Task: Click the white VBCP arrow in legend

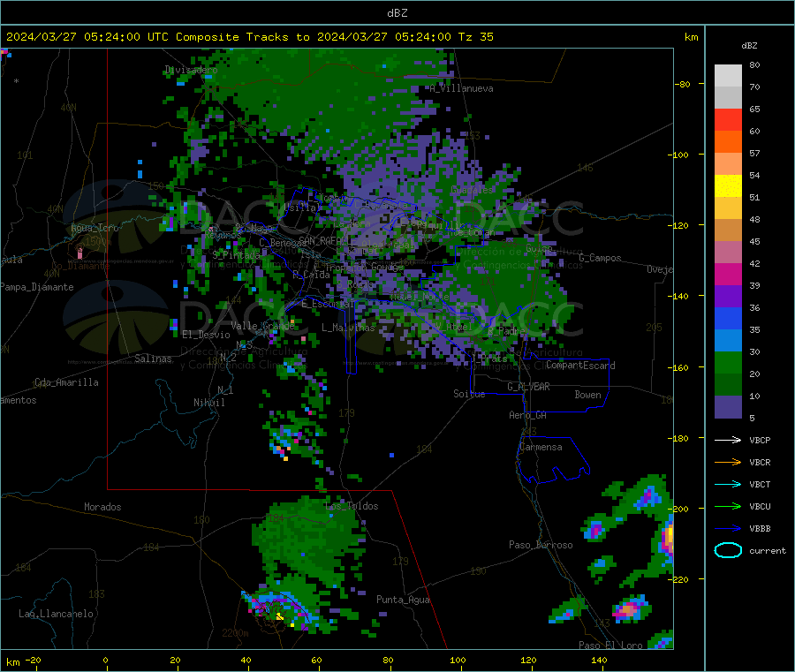Action: pos(728,440)
